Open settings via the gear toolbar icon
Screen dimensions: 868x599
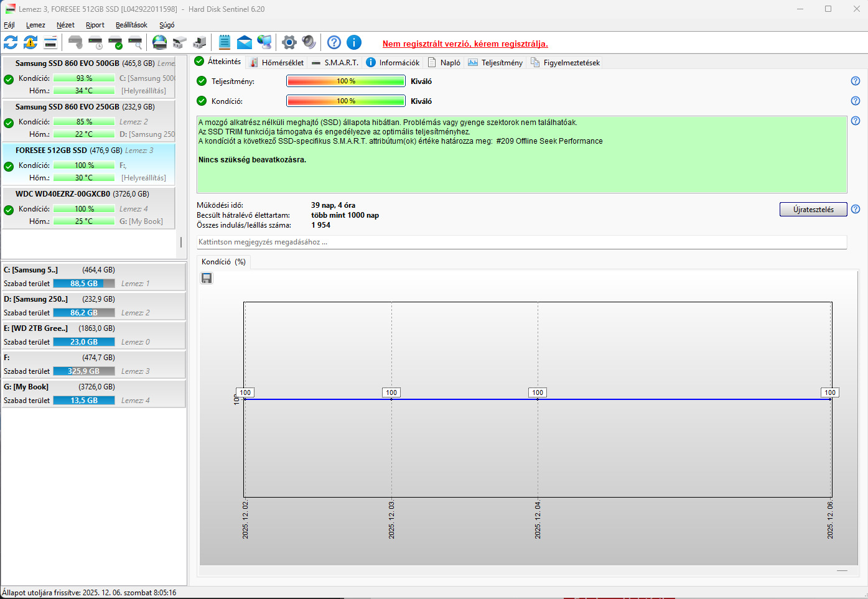(x=289, y=42)
